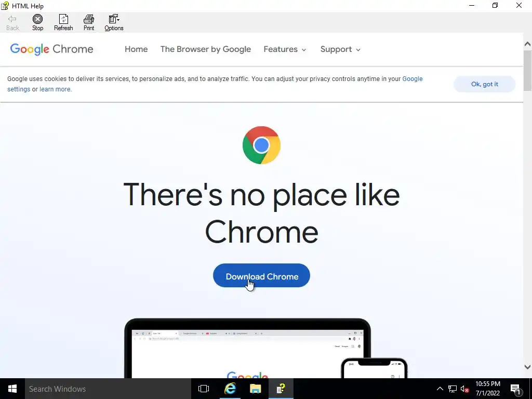Refresh the HTML Help page
This screenshot has width=532, height=399.
tap(63, 23)
